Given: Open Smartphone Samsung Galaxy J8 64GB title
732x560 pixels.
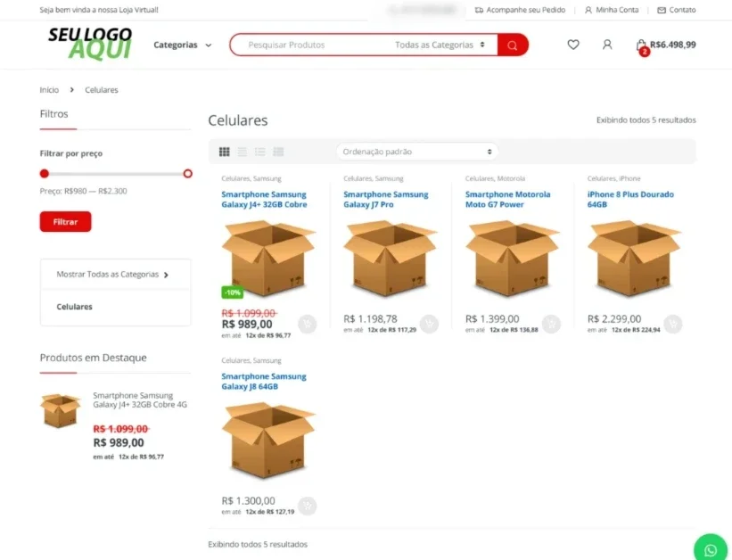Looking at the screenshot, I should tap(264, 381).
